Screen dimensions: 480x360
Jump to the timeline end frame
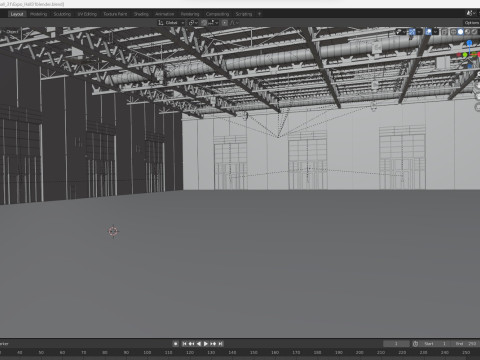point(220,344)
